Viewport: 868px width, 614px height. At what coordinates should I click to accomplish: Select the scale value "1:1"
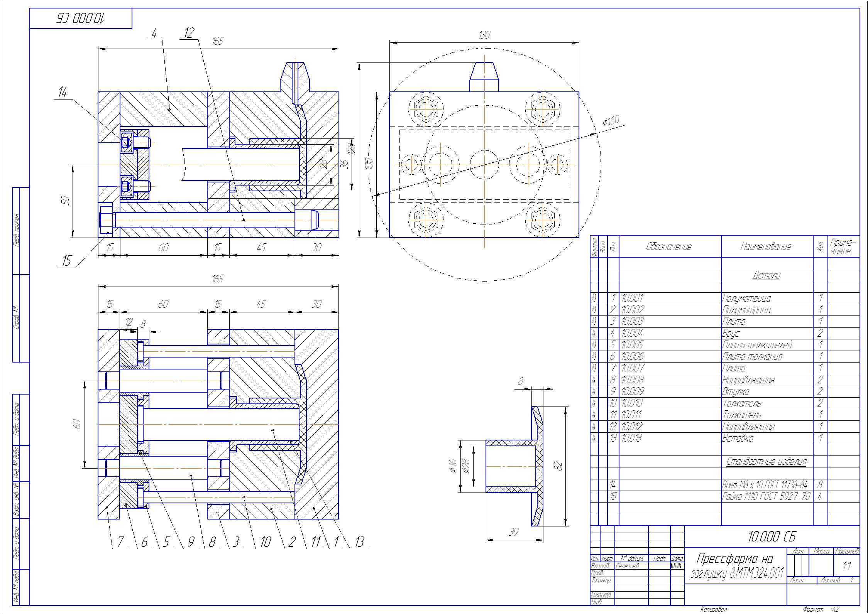[847, 566]
